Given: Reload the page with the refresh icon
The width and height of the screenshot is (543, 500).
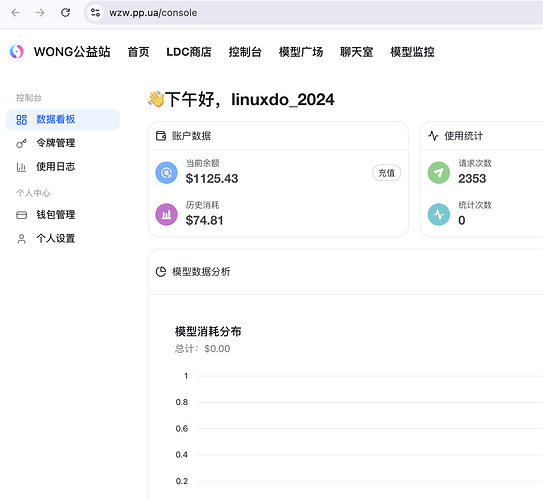Looking at the screenshot, I should coord(65,13).
